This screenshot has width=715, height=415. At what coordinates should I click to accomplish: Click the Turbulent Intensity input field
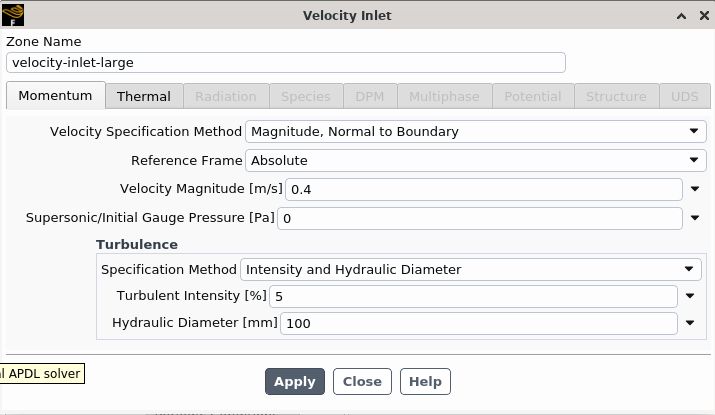[x=473, y=296]
